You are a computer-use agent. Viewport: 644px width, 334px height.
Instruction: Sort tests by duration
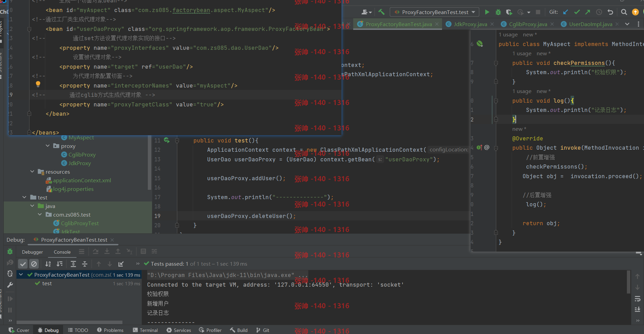(x=60, y=264)
